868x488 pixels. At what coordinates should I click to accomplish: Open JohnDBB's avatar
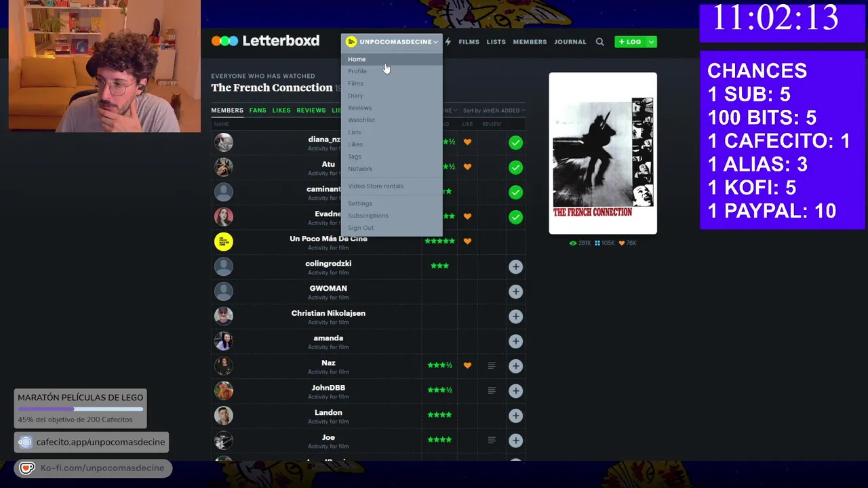pos(224,390)
